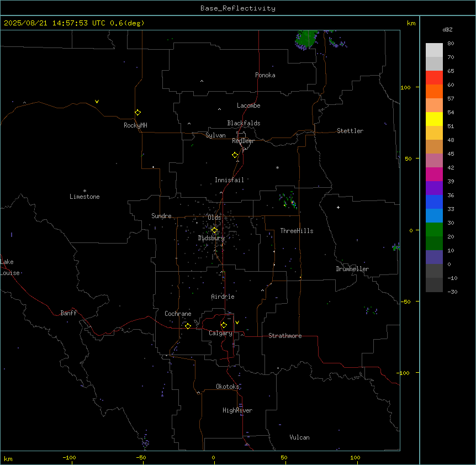Click the Cochrane city label
The width and height of the screenshot is (476, 465).
click(x=178, y=314)
